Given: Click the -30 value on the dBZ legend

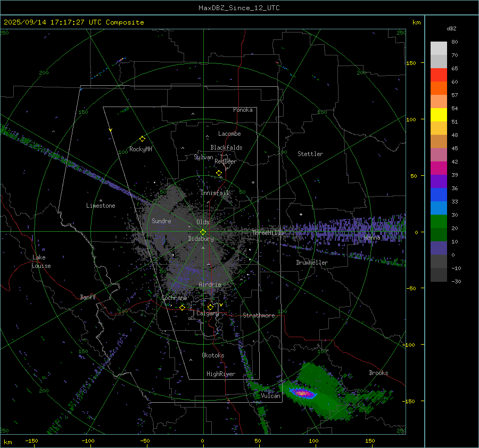Looking at the screenshot, I should point(456,281).
